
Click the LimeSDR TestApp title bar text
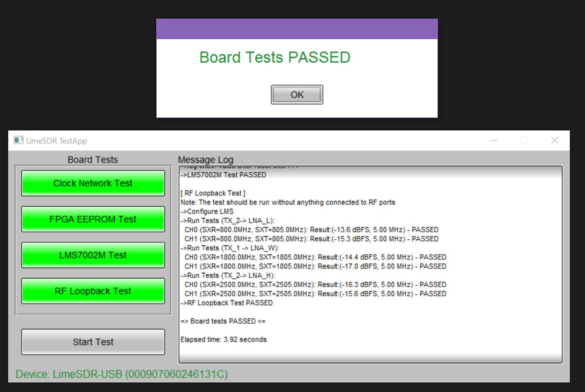coord(56,141)
